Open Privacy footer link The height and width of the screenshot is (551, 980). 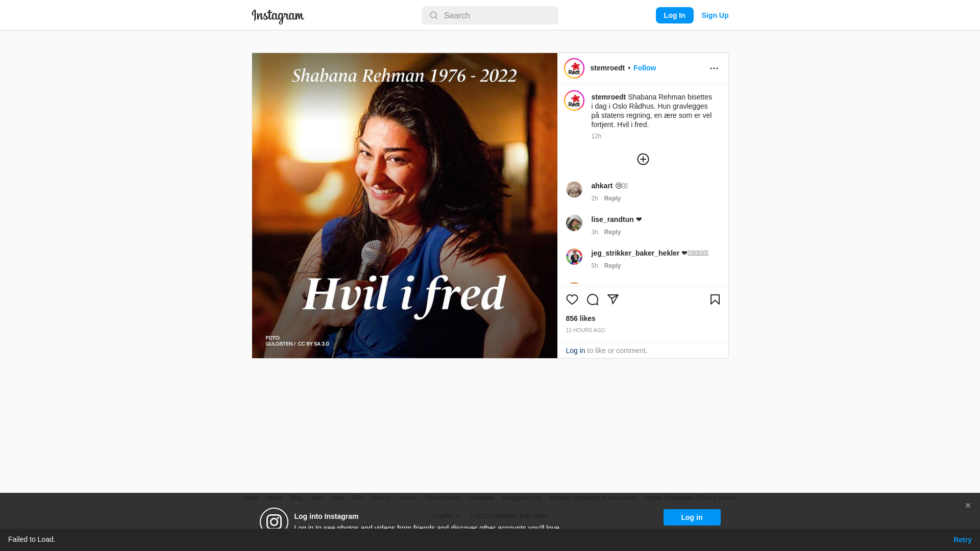pyautogui.click(x=380, y=498)
